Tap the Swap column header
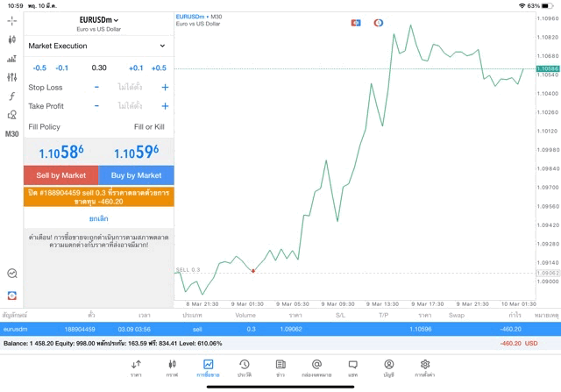 pos(457,316)
